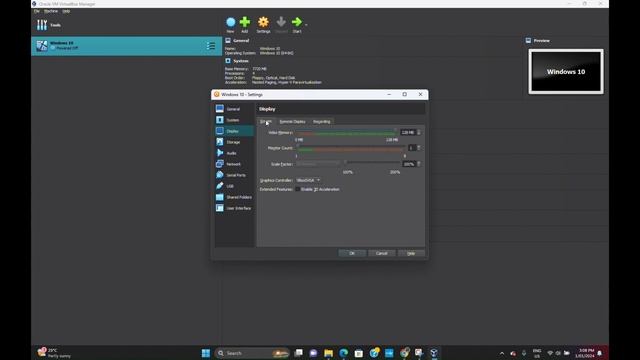Switch to the Recording tab
The width and height of the screenshot is (640, 360).
tap(322, 122)
